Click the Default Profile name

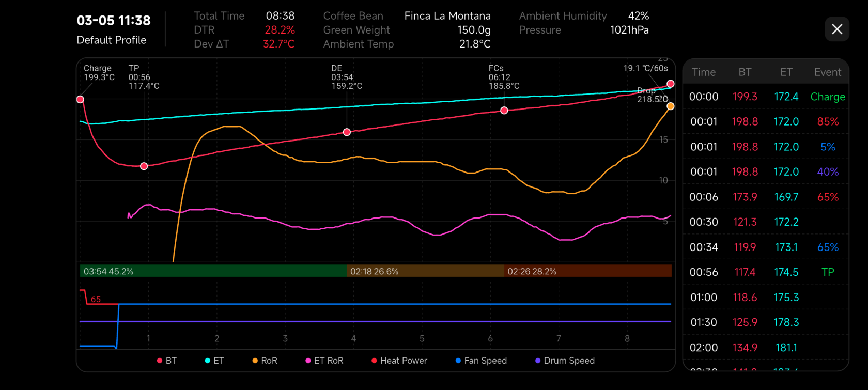point(111,40)
